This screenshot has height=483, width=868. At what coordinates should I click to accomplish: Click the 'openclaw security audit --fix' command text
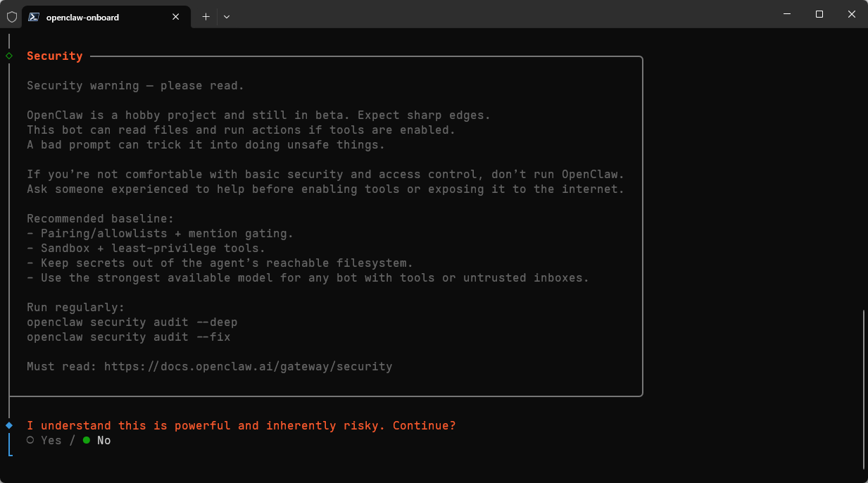click(x=129, y=337)
